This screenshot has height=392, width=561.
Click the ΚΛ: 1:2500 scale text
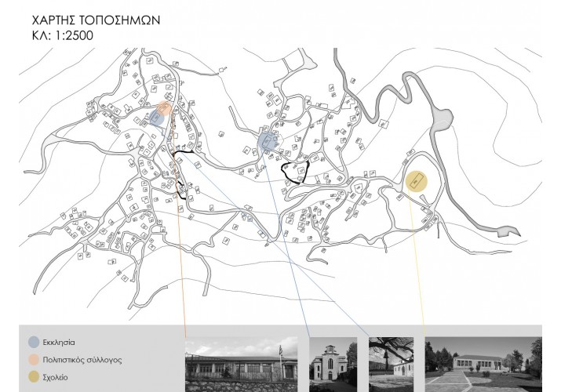pos(63,35)
